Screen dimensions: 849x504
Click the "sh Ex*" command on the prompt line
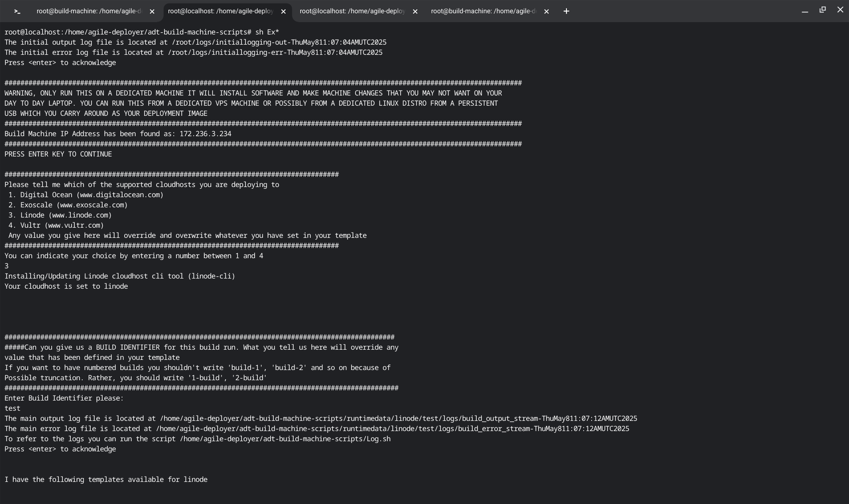coord(267,32)
